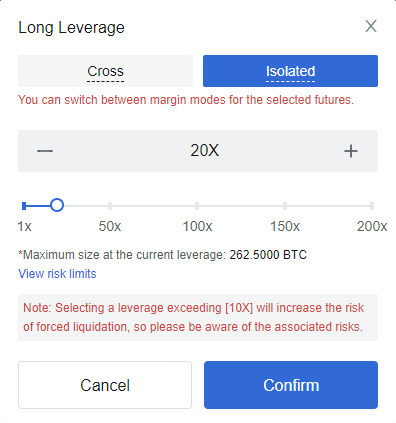
Task: Set slider to the 1x start marker
Action: click(24, 206)
